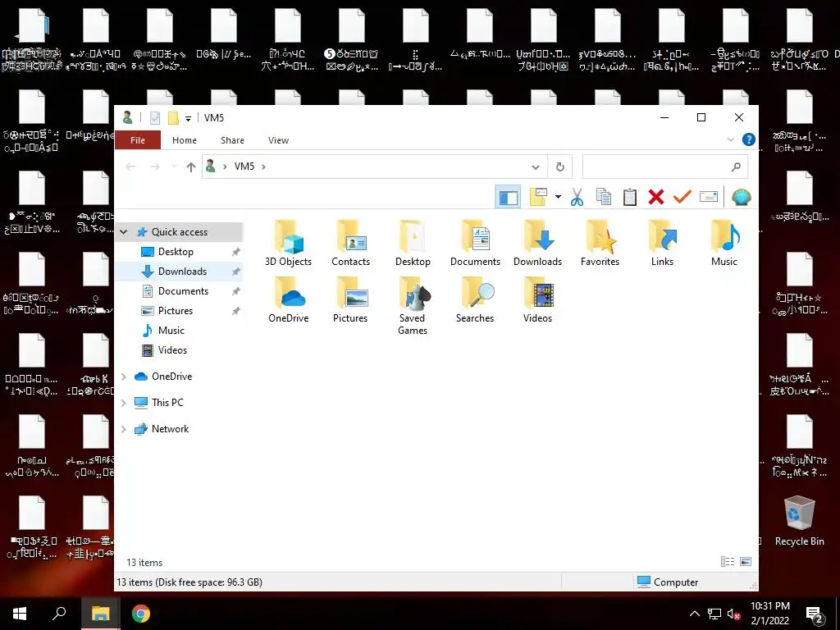Select Quick access in navigation pane
This screenshot has height=630, width=840.
(x=180, y=232)
